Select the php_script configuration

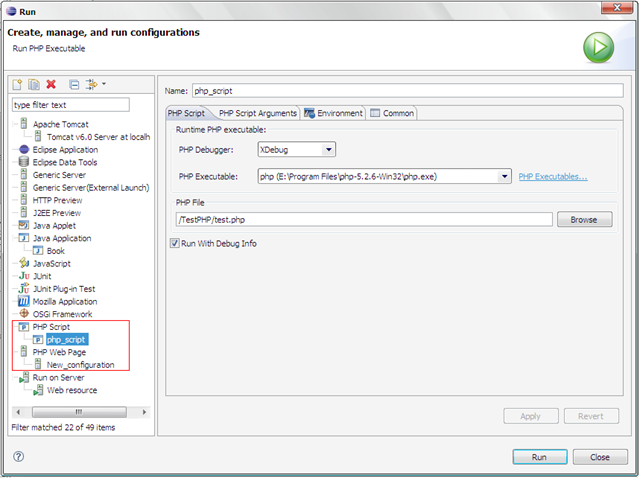[67, 340]
